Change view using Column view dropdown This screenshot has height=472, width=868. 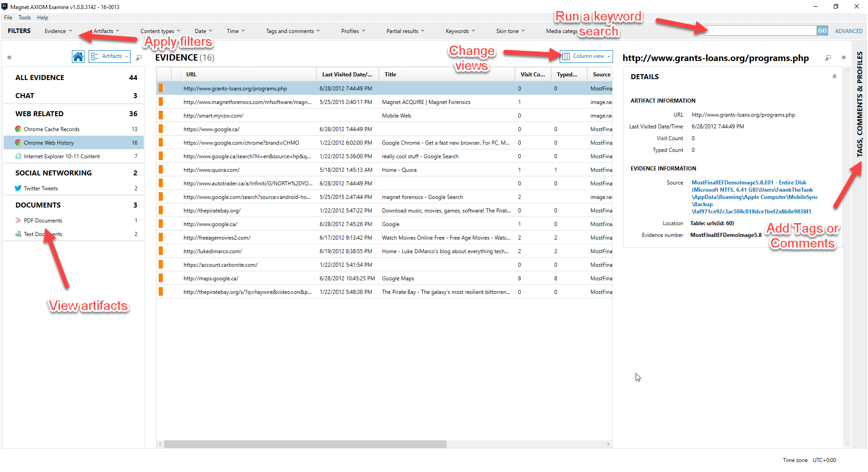[586, 56]
